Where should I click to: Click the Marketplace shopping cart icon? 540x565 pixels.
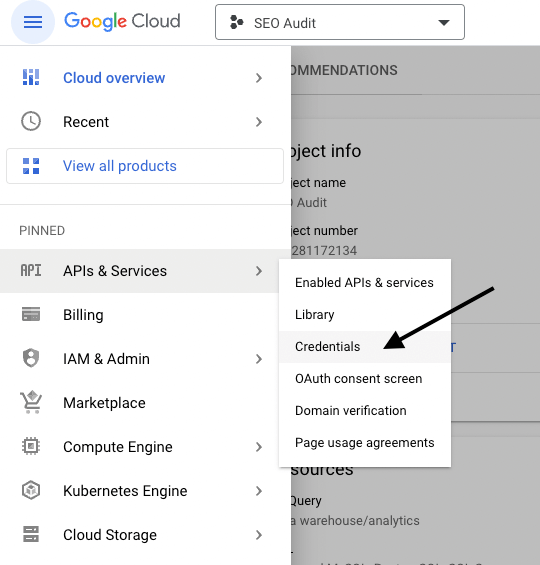[31, 402]
